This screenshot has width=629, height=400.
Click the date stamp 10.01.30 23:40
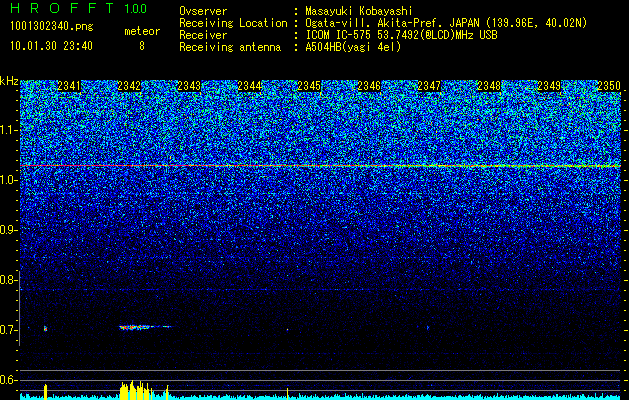tap(51, 46)
